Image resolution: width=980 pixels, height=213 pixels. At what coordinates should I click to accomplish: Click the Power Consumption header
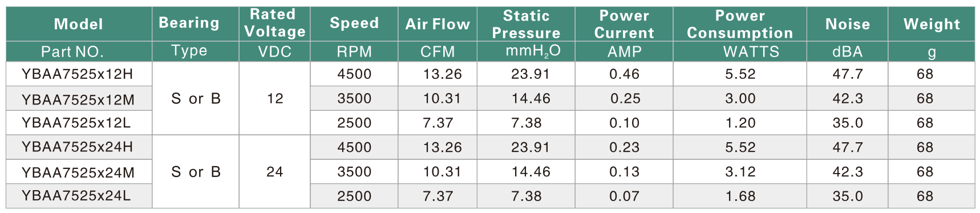tap(740, 25)
